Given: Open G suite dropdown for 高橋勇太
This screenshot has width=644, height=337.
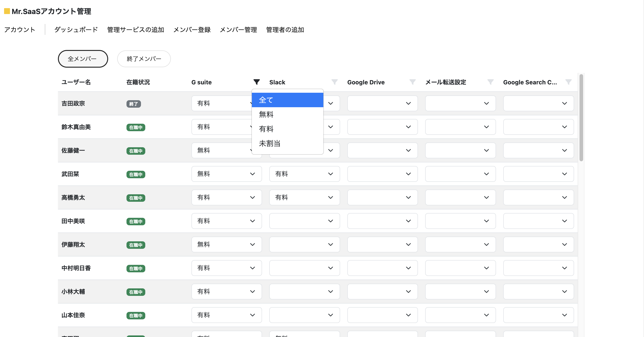Looking at the screenshot, I should (227, 197).
